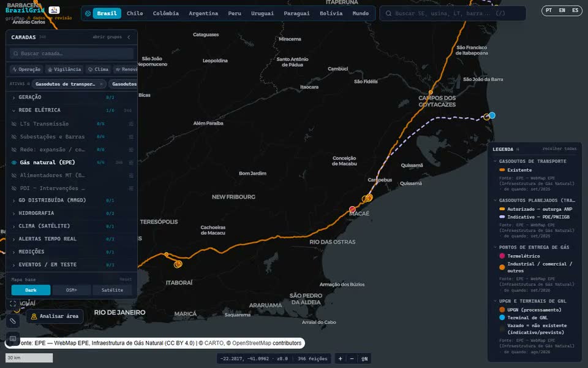Click the delivery point marker at Campos dos Goytacazes
Viewport: 588px width, 368px height.
point(431,92)
